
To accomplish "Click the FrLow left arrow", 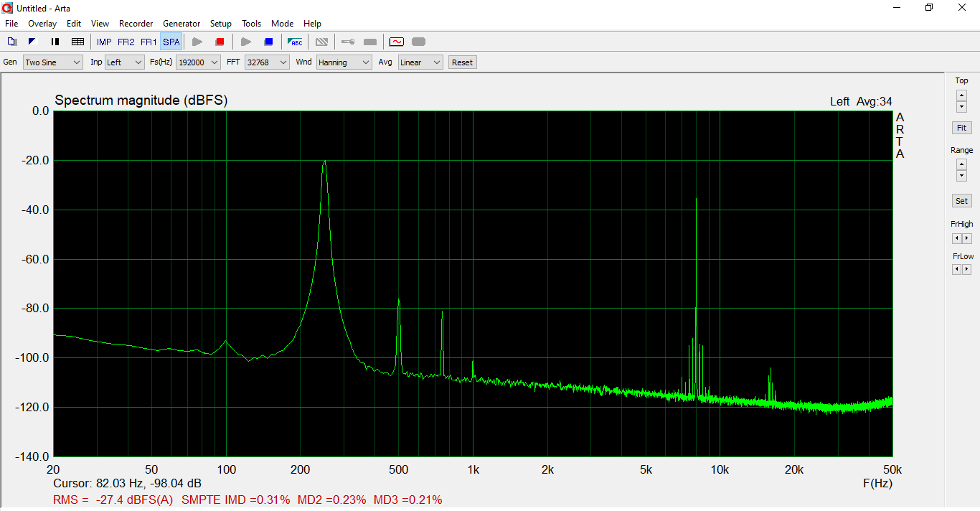I will tap(956, 269).
